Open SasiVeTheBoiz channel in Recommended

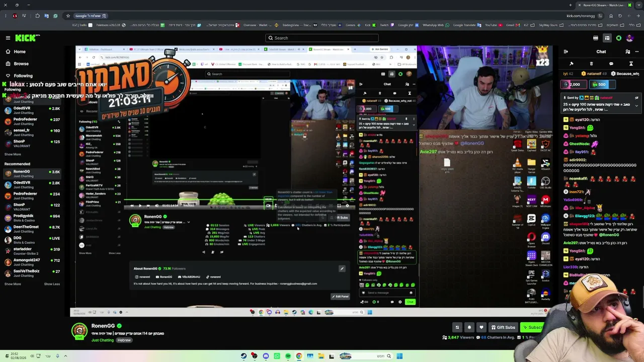point(33,273)
